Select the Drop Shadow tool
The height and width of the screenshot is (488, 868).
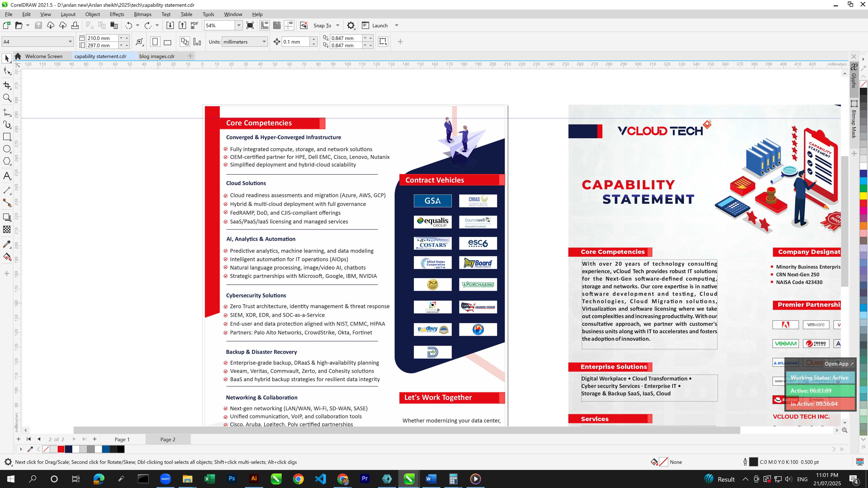(7, 217)
